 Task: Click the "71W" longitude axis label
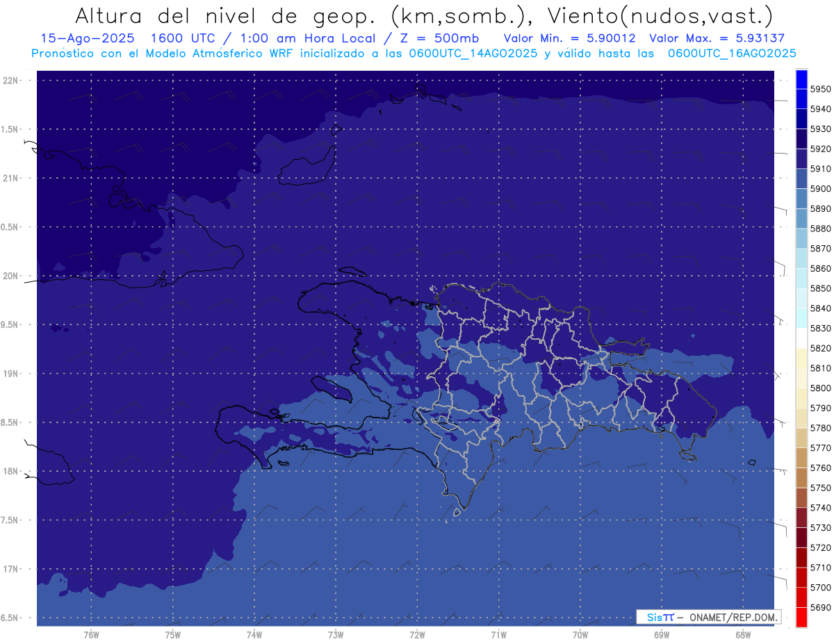click(x=498, y=634)
